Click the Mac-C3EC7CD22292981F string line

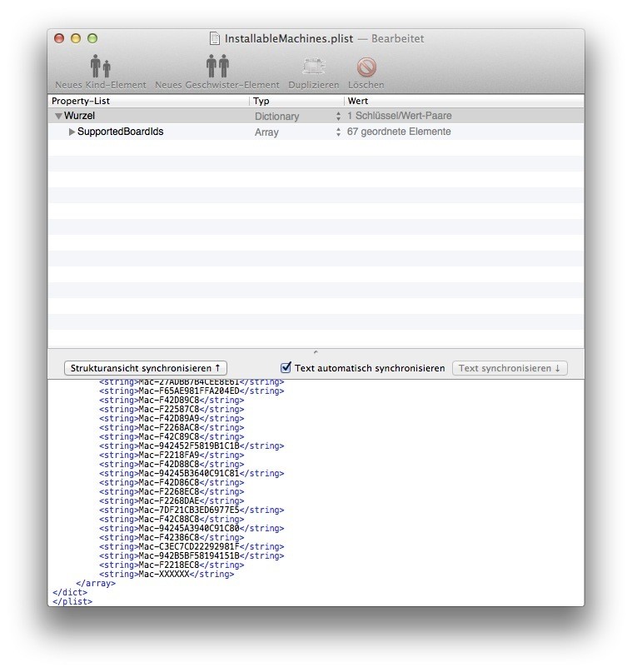coord(192,546)
